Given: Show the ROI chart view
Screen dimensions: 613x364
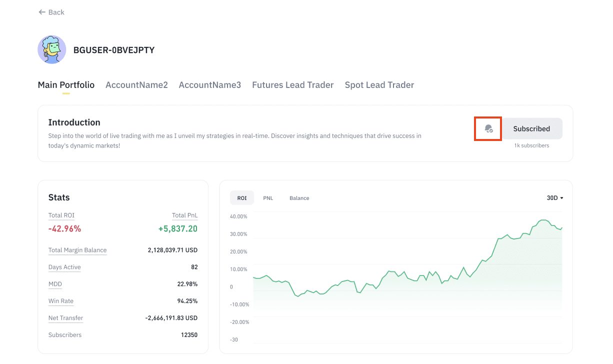Looking at the screenshot, I should click(x=242, y=198).
